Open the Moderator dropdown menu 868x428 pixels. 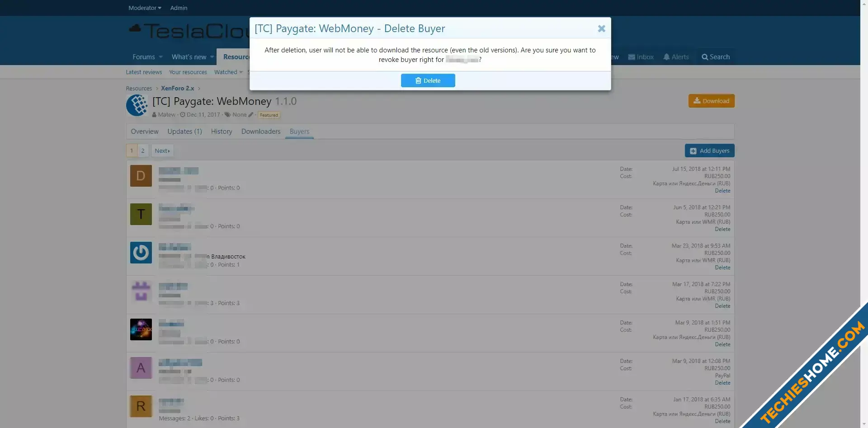[145, 8]
